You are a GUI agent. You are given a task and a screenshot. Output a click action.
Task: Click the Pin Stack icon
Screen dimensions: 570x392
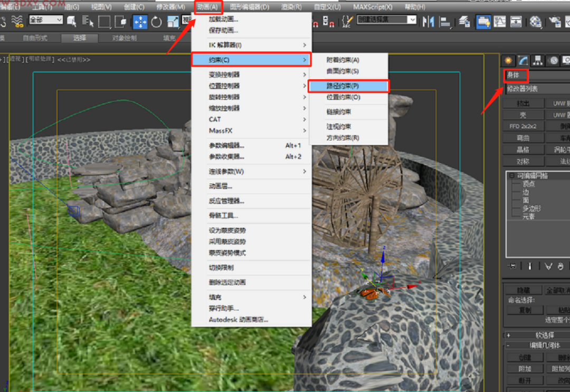pyautogui.click(x=512, y=266)
